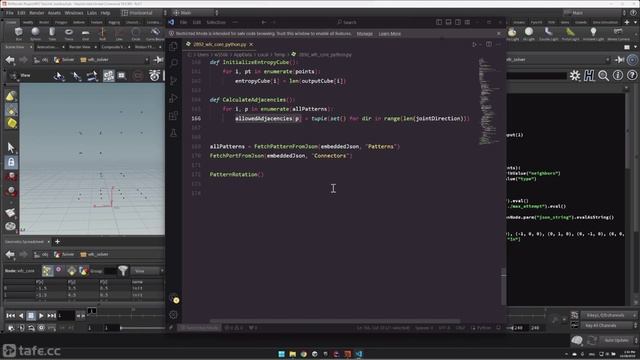Open the Houdini Render menu

(36, 13)
